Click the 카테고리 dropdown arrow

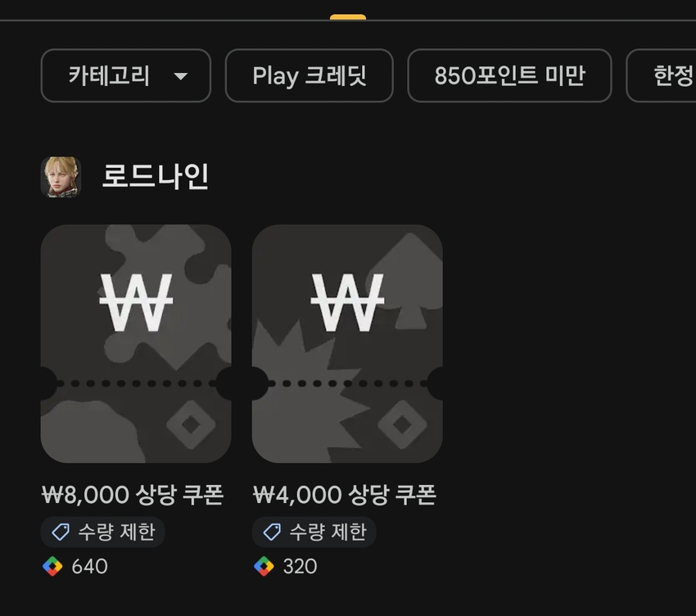[180, 76]
